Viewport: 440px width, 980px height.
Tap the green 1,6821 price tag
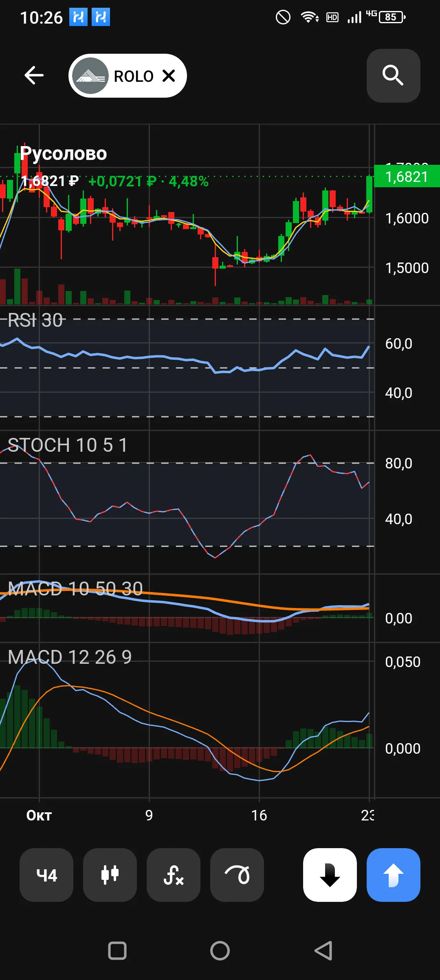pyautogui.click(x=407, y=177)
